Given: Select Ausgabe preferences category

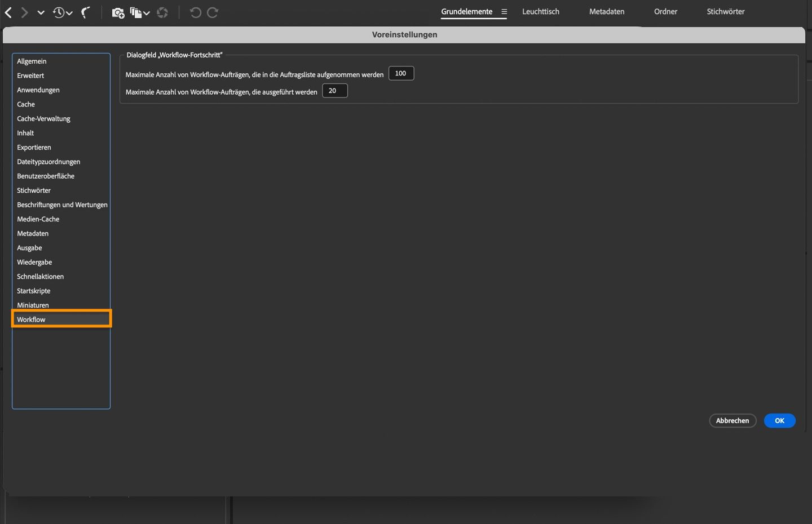Looking at the screenshot, I should click(61, 248).
